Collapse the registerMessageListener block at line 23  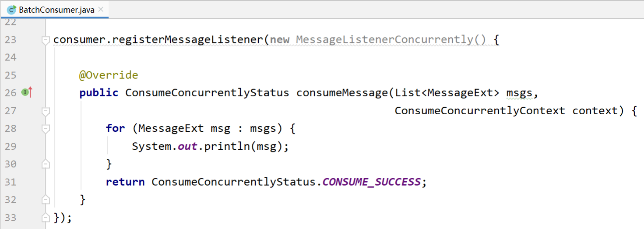pyautogui.click(x=46, y=40)
